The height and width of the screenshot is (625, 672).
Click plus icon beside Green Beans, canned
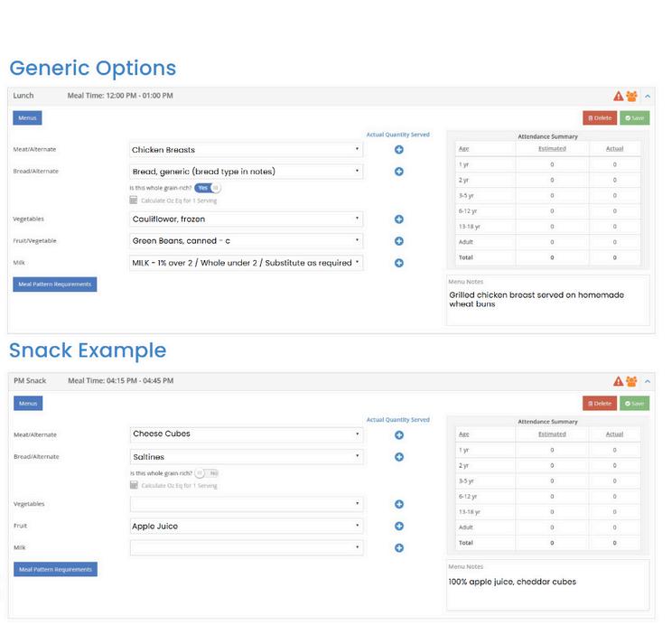pos(398,241)
